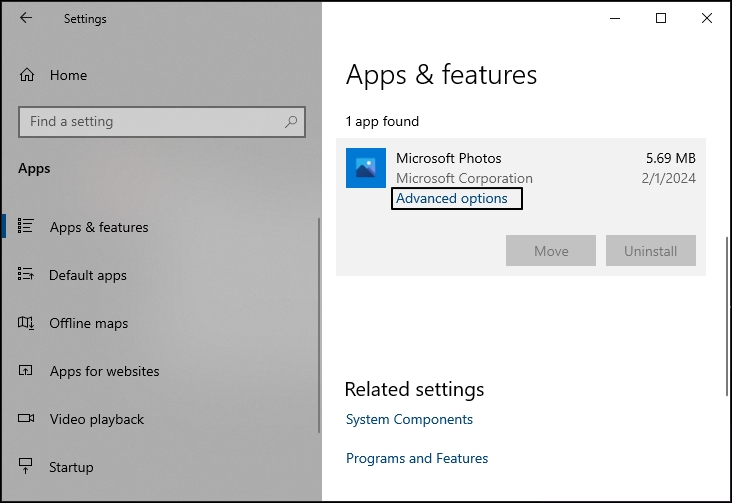
Task: Click the Offline maps icon
Action: click(x=25, y=322)
